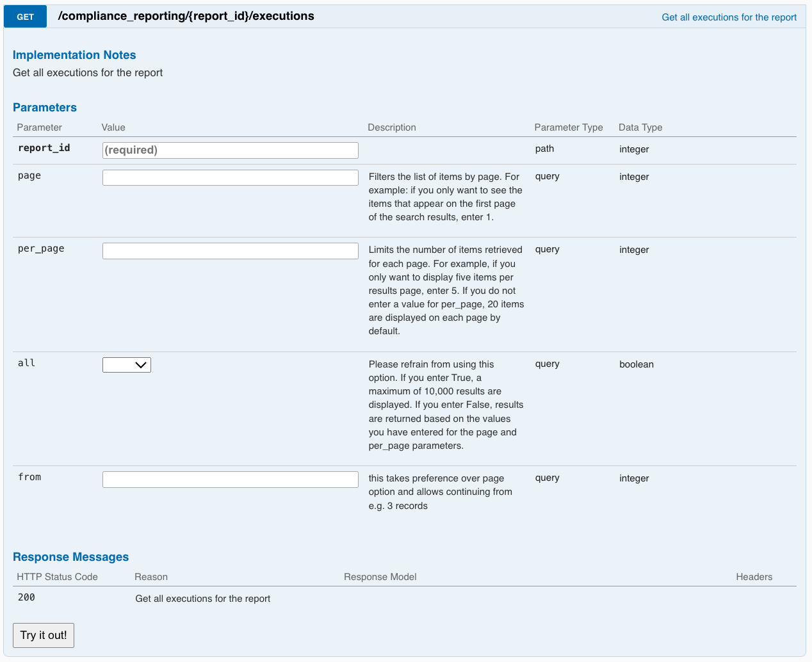Viewport: 812px width, 662px height.
Task: Open the 'all' boolean dropdown
Action: tap(127, 365)
